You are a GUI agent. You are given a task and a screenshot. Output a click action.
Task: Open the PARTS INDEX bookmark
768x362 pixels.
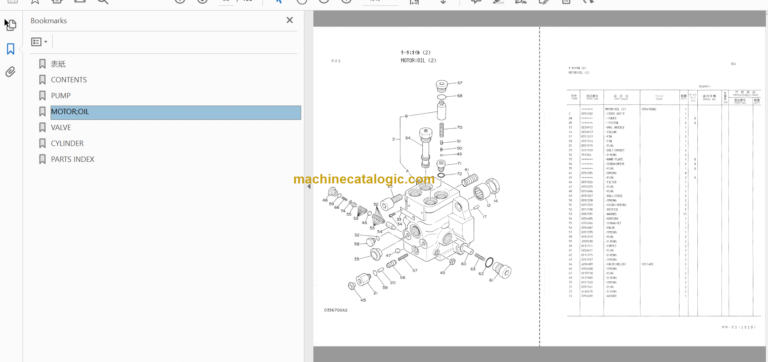(x=72, y=159)
